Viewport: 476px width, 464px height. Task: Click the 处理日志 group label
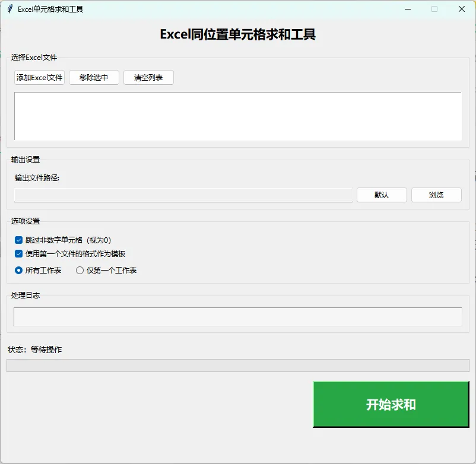26,295
